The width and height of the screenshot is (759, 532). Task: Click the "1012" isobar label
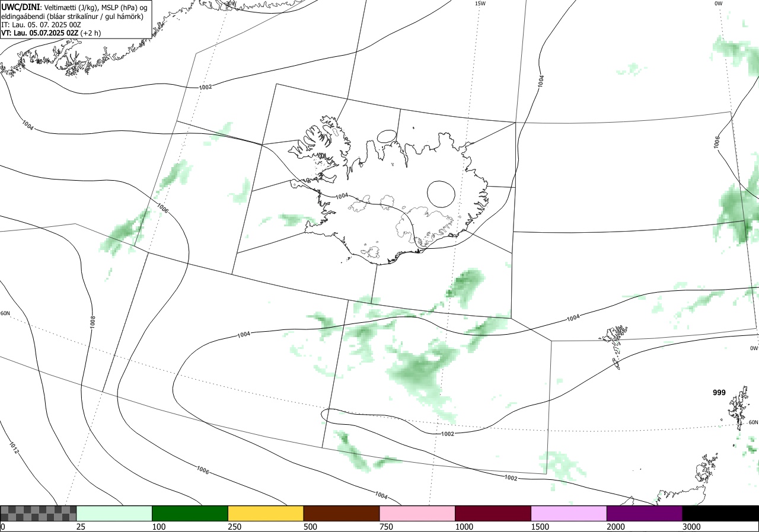coord(14,447)
